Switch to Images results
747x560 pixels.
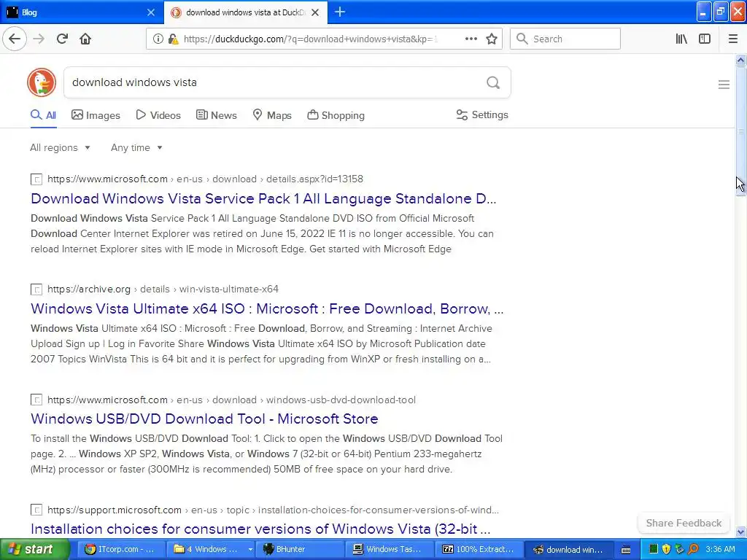[x=96, y=115]
